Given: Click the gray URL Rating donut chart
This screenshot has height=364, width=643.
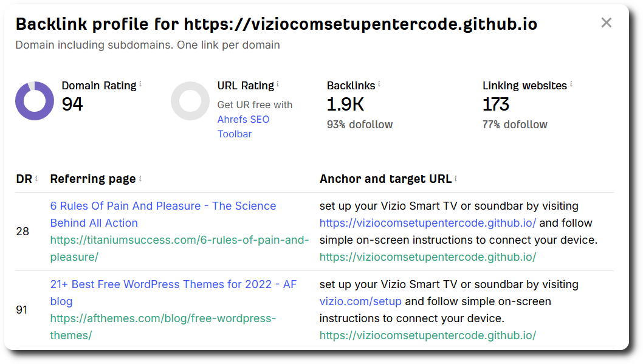Looking at the screenshot, I should pyautogui.click(x=190, y=101).
